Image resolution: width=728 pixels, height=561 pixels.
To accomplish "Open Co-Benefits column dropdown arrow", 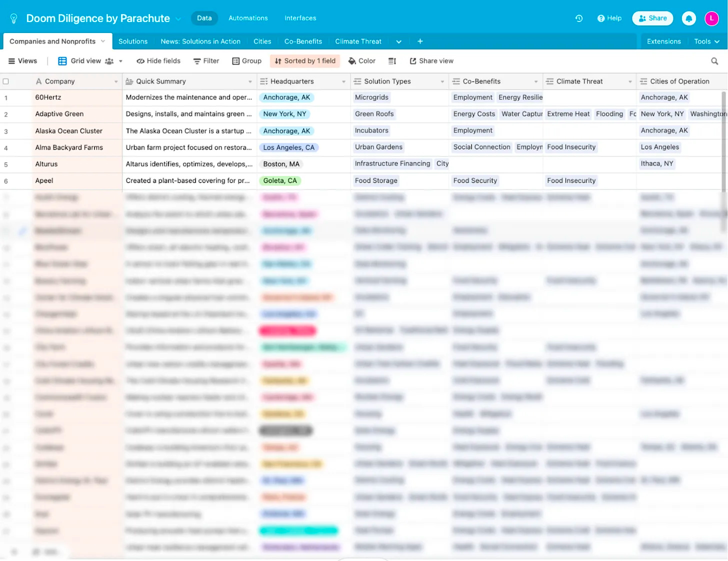I will pos(536,81).
